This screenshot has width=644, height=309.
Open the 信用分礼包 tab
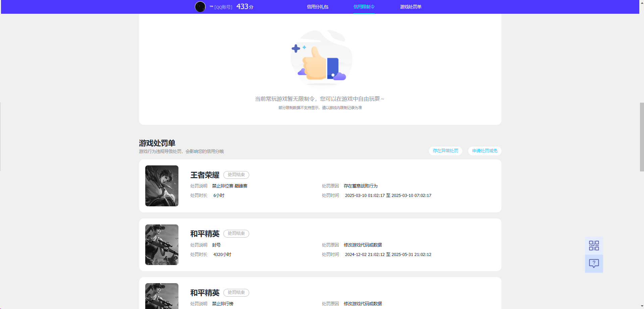pyautogui.click(x=318, y=7)
